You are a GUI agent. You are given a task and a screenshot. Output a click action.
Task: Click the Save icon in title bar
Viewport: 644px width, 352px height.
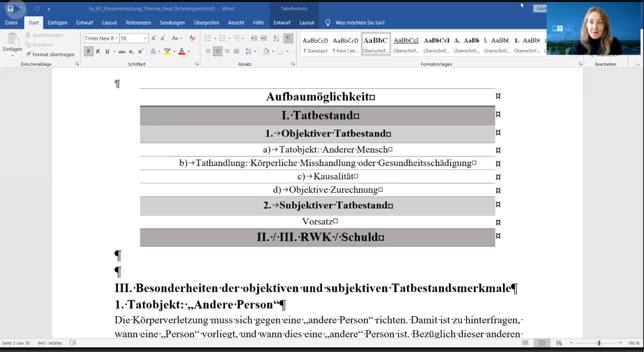pyautogui.click(x=10, y=8)
